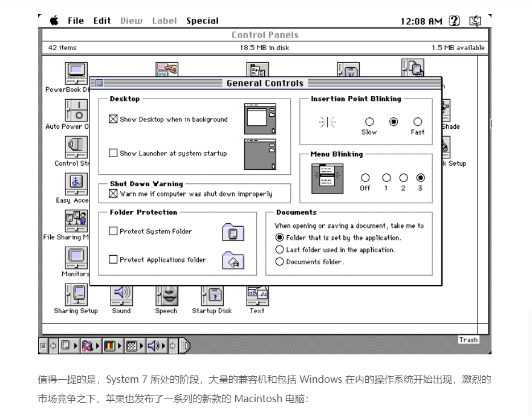Enable Protect System Folder checkbox
532x416 pixels.
(x=113, y=231)
